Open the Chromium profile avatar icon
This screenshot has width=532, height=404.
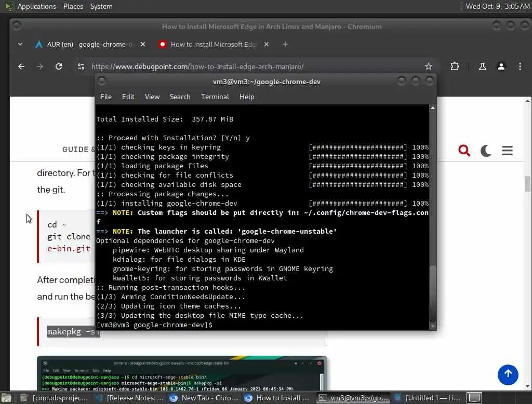[x=501, y=66]
